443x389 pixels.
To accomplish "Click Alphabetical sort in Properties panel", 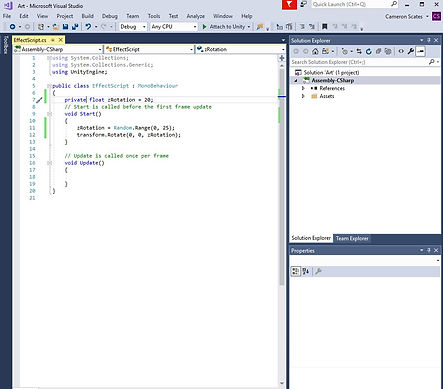I will pyautogui.click(x=306, y=271).
